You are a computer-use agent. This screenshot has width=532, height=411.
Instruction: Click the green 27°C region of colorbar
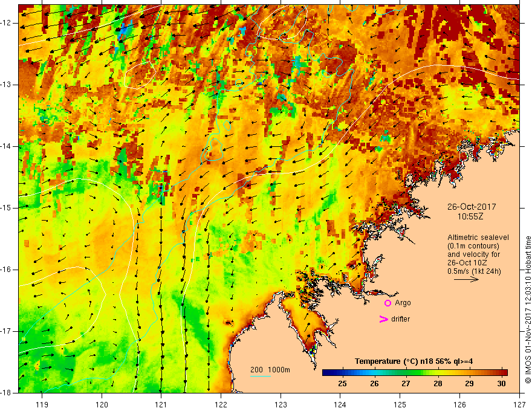click(406, 373)
